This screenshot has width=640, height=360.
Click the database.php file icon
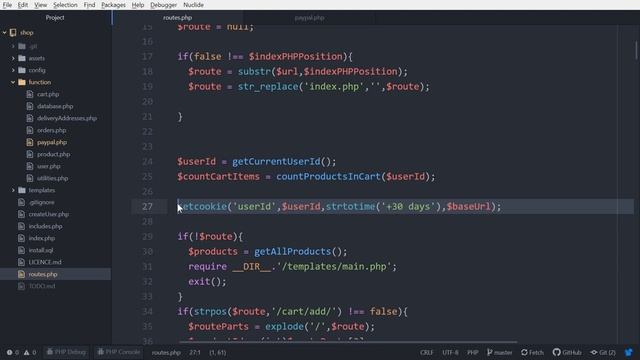click(30, 106)
